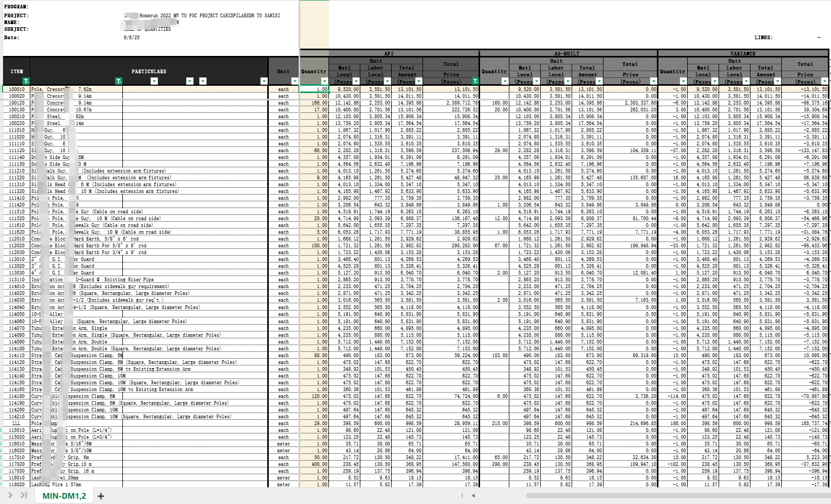Open the applied filter on AFI Total Price
The image size is (831, 504).
click(x=475, y=81)
